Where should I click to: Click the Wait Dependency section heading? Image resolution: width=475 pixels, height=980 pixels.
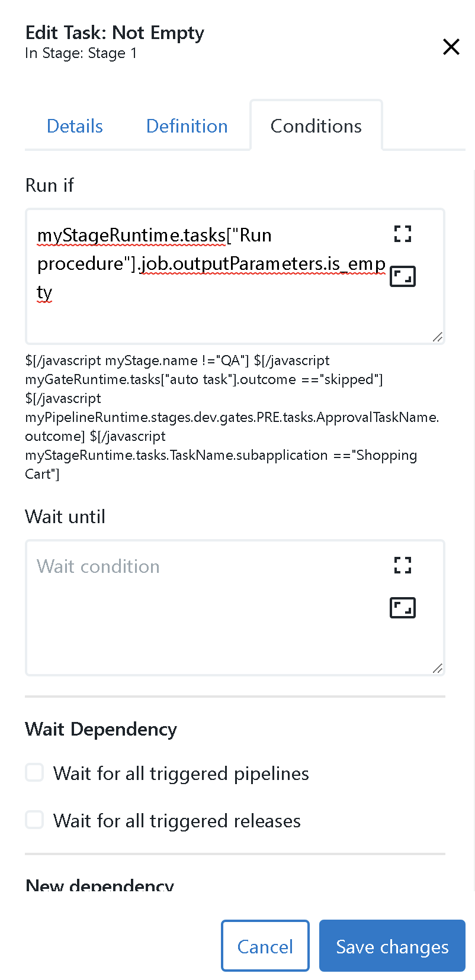click(101, 729)
